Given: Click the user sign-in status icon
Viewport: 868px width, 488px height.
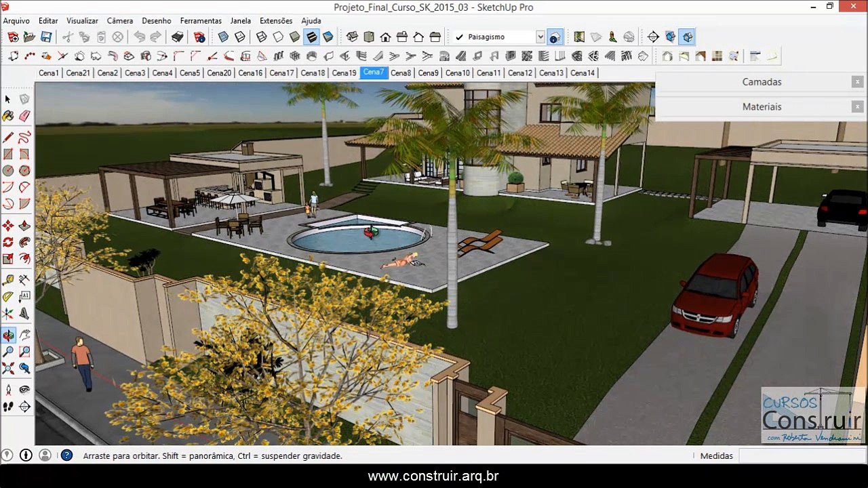Looking at the screenshot, I should click(x=45, y=455).
